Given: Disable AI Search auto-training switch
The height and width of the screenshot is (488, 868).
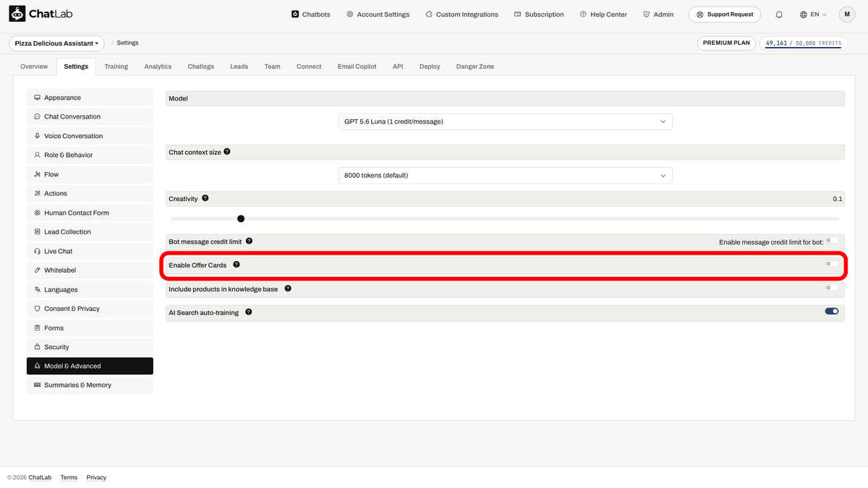Looking at the screenshot, I should click(832, 312).
